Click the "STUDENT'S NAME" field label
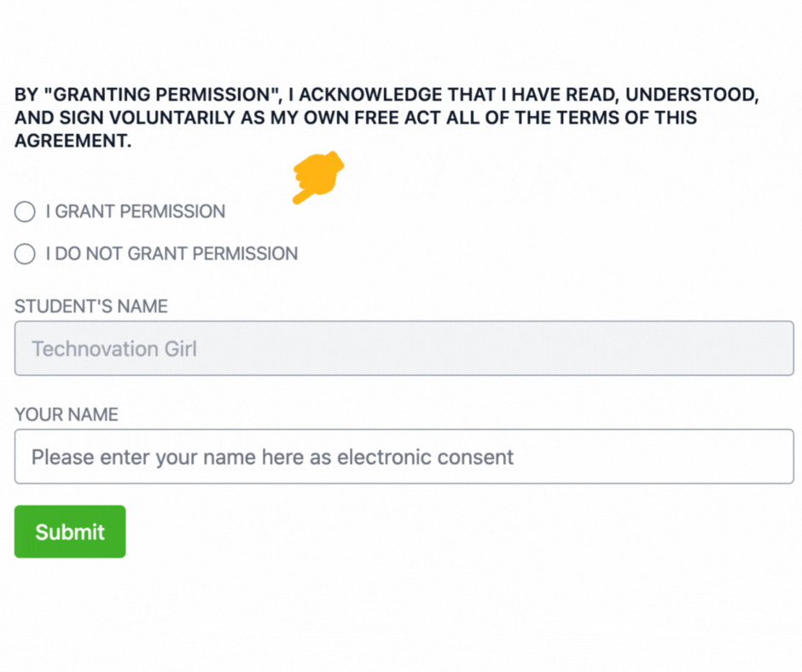The height and width of the screenshot is (672, 802). tap(91, 306)
